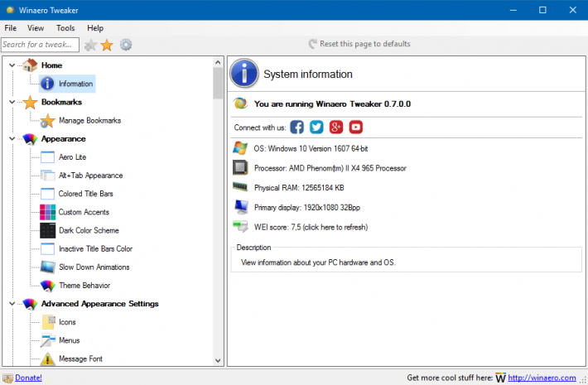Click Reset this page to defaults
Viewport: 588px width, 385px height.
coord(359,44)
